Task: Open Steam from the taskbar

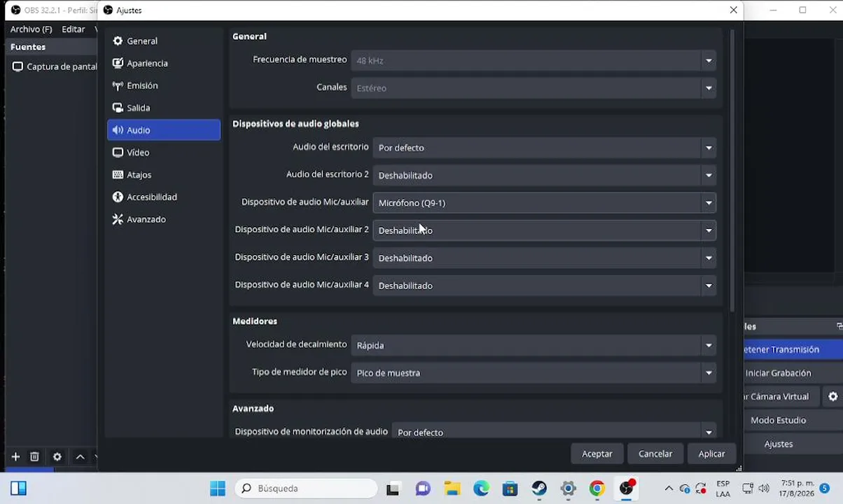Action: (539, 489)
